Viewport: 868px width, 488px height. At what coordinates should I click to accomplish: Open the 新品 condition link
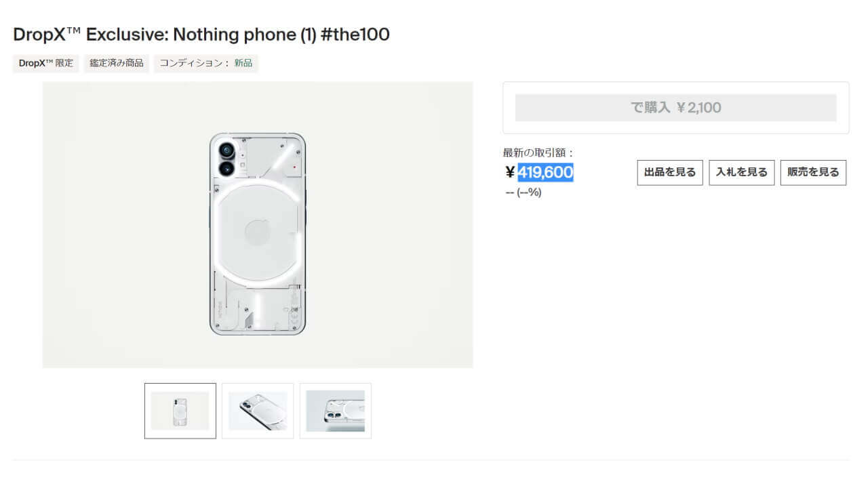[x=244, y=63]
